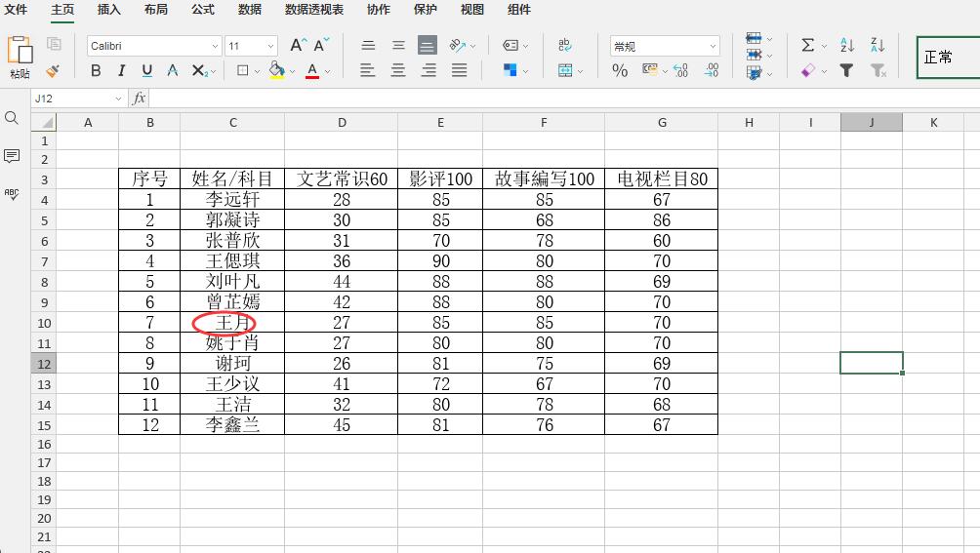This screenshot has width=980, height=553.
Task: Switch to the 数据透视表 tab
Action: tap(313, 10)
